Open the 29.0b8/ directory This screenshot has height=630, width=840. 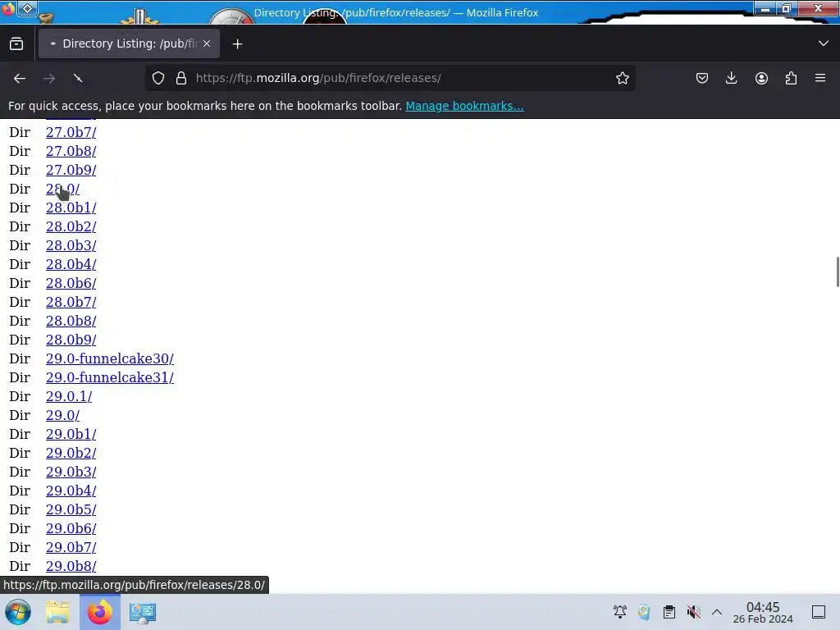(71, 566)
